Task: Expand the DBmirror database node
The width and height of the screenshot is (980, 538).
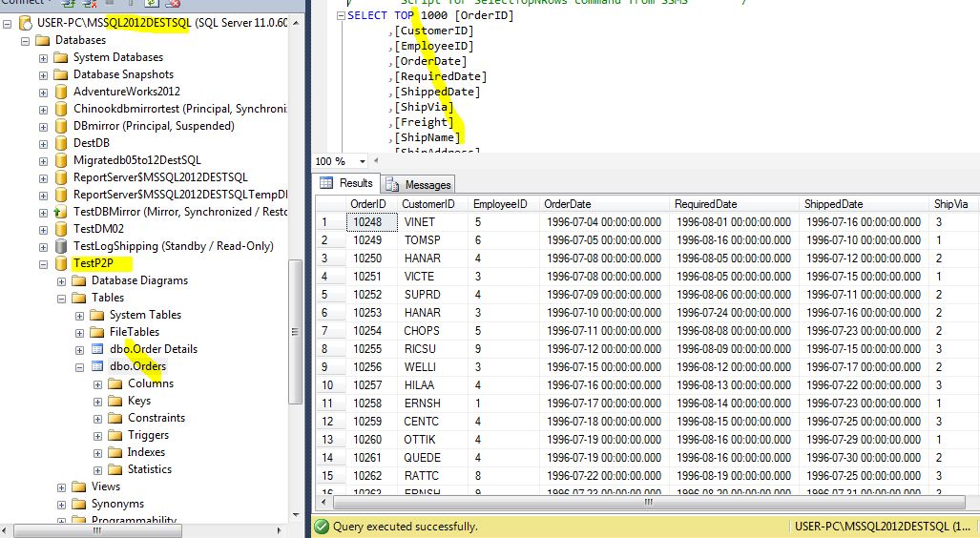Action: pos(43,127)
